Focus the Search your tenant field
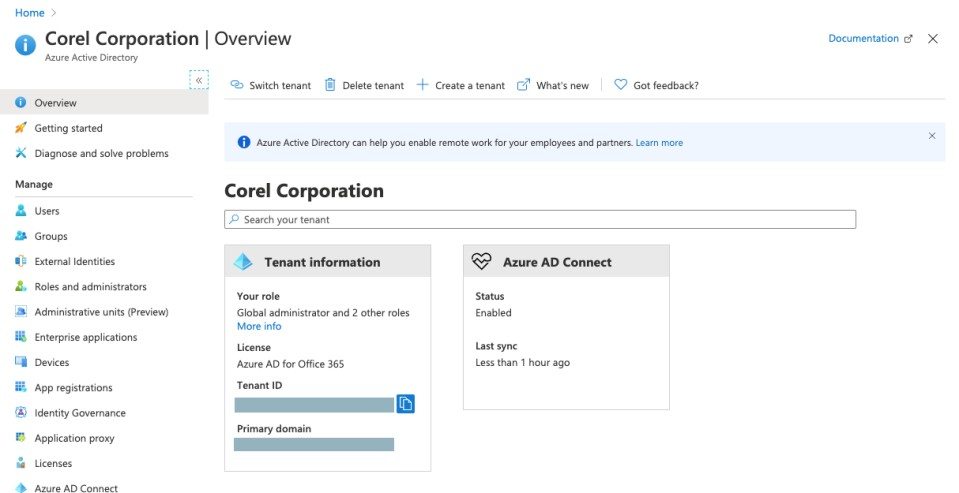Screen dimensions: 959x493 tap(540, 220)
